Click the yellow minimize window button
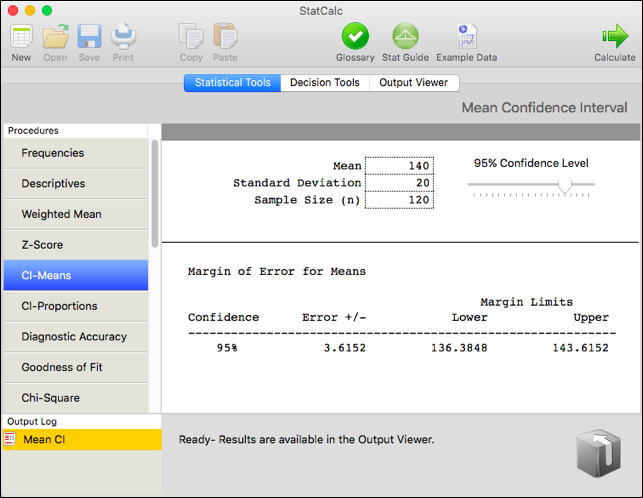The width and height of the screenshot is (643, 498). tap(30, 10)
